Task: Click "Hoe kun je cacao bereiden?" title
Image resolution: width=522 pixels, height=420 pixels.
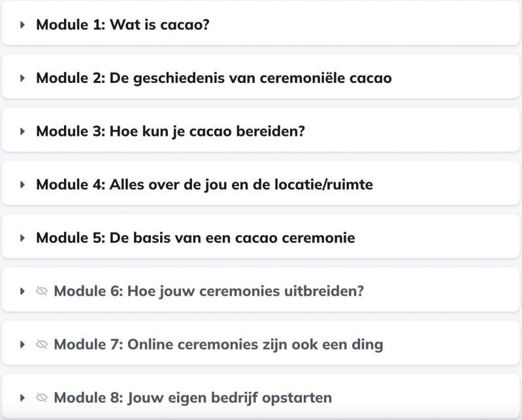Action: (171, 131)
